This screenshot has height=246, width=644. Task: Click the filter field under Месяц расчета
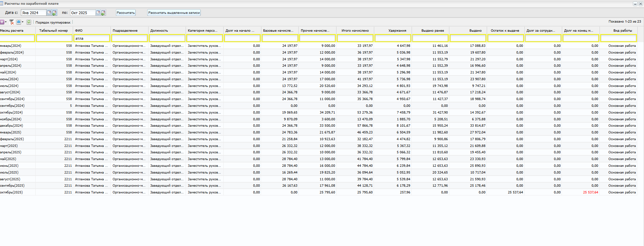click(x=17, y=38)
